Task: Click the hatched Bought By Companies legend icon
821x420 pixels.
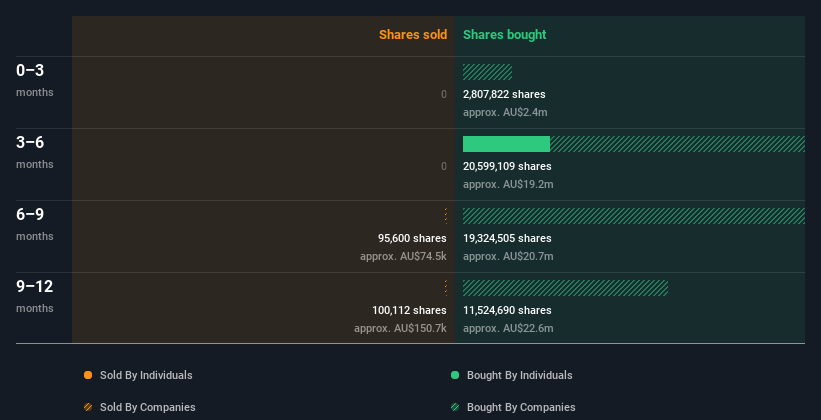Action: 455,407
